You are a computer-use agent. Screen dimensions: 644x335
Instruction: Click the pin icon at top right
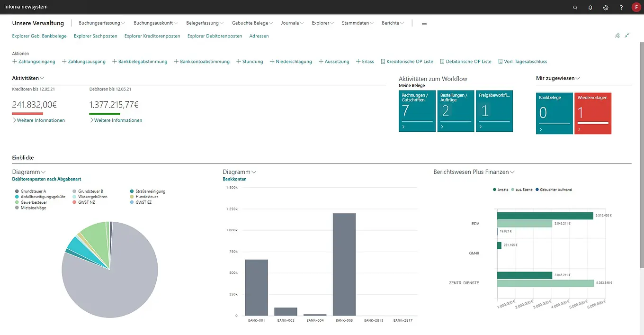click(617, 36)
